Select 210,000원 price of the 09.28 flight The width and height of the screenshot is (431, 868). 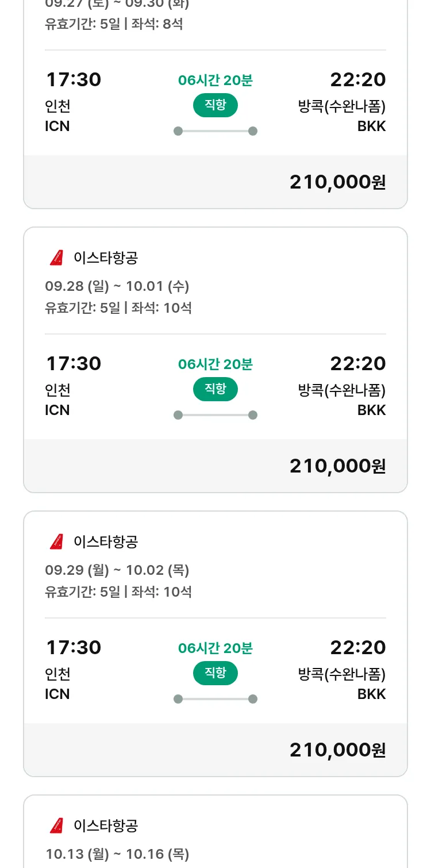tap(337, 466)
